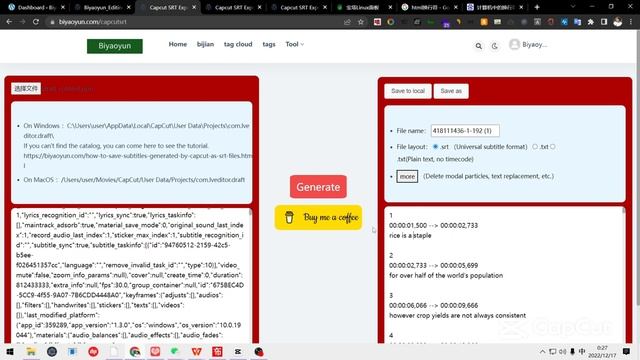Open the Extensions puzzle-piece icon
Screen dimensions: 640x360
[591, 22]
